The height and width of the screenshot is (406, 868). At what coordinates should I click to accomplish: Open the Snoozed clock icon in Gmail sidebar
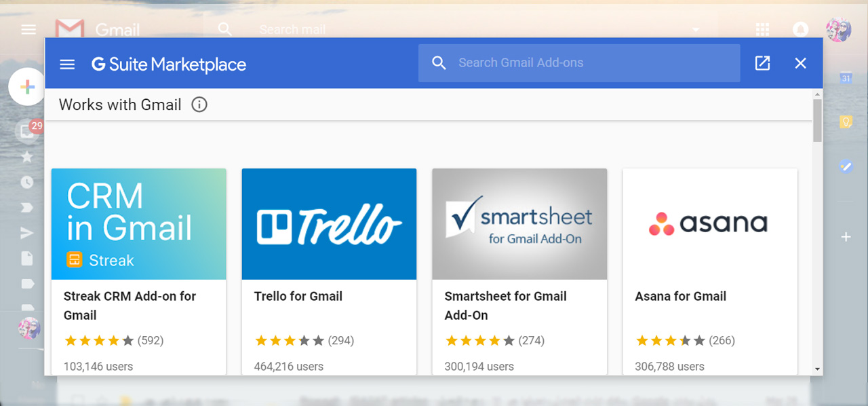(x=27, y=182)
